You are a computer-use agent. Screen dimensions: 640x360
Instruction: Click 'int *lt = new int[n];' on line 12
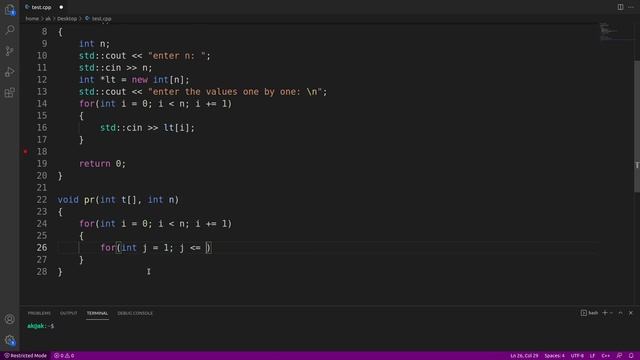(x=134, y=80)
